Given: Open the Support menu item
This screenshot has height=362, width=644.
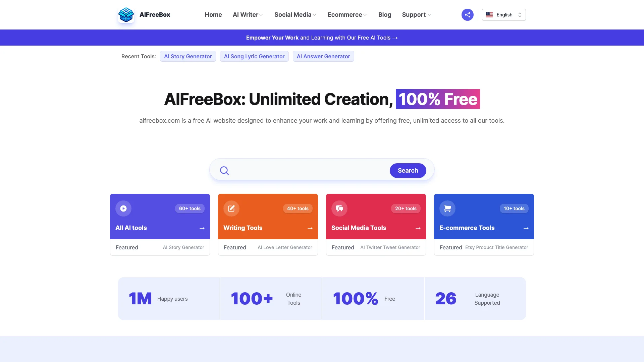Looking at the screenshot, I should click(416, 15).
